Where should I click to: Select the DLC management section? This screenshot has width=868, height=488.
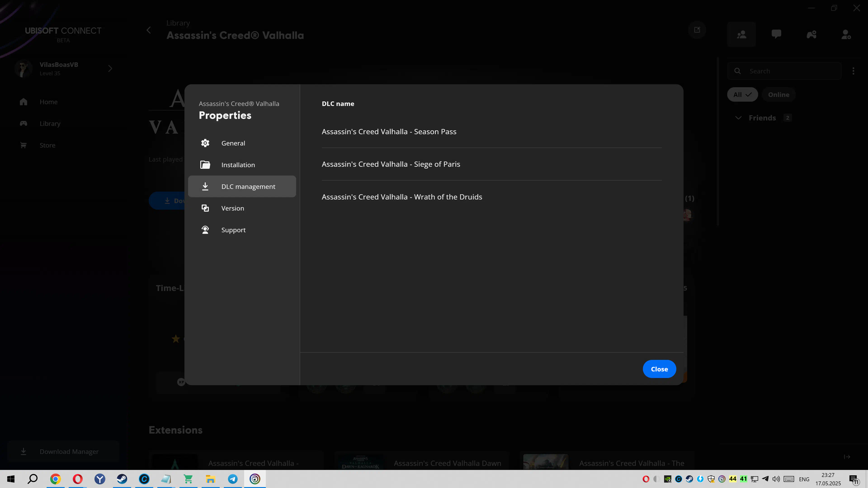coord(242,186)
